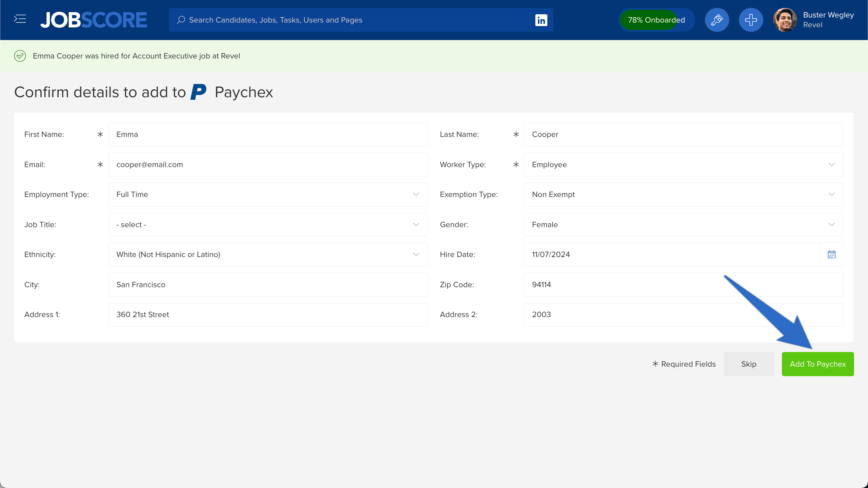Screen dimensions: 868x488
Task: Expand the Exemption Type dropdown
Action: click(x=832, y=194)
